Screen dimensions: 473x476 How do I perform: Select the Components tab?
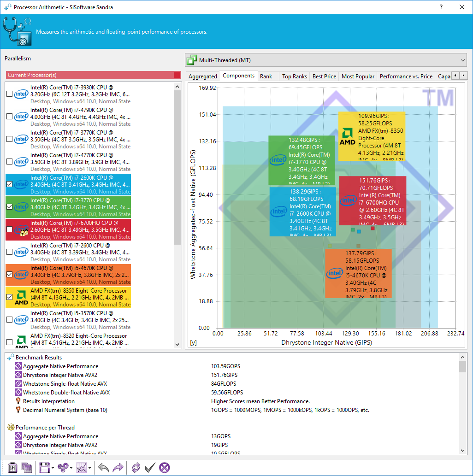point(238,76)
